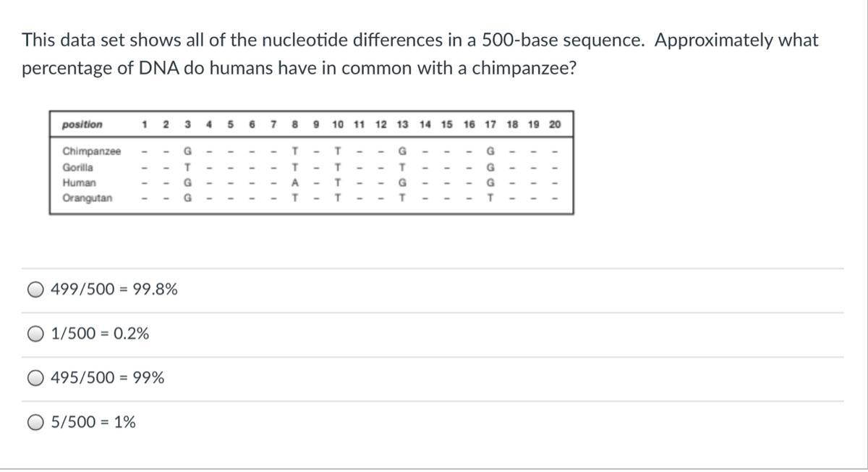Screen dimensions: 868x472
Task: Click the Human row label
Action: click(79, 183)
